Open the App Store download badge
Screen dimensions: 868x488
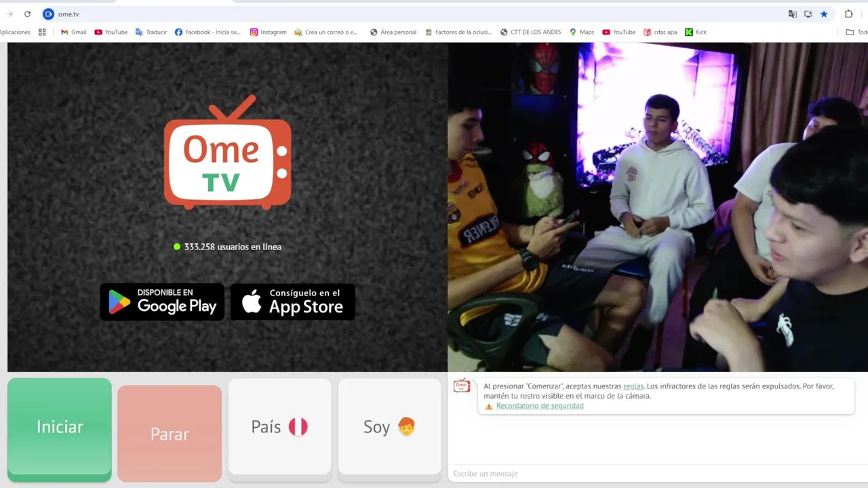coord(293,302)
